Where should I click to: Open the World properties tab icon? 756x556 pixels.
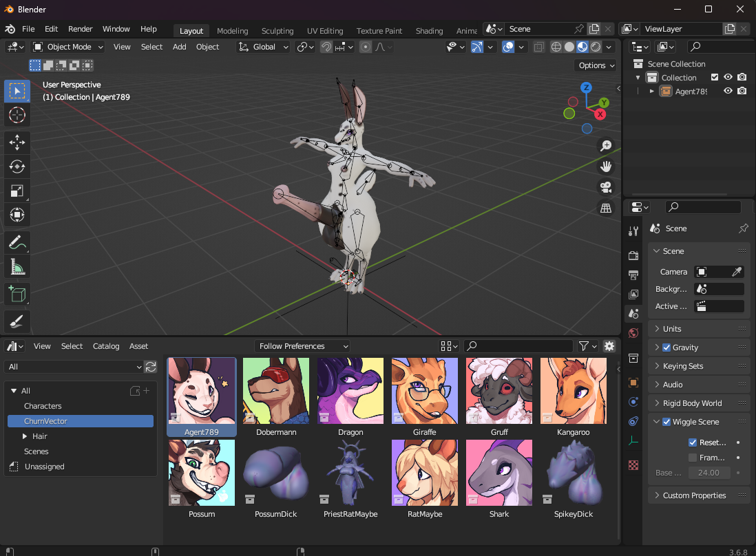tap(633, 334)
